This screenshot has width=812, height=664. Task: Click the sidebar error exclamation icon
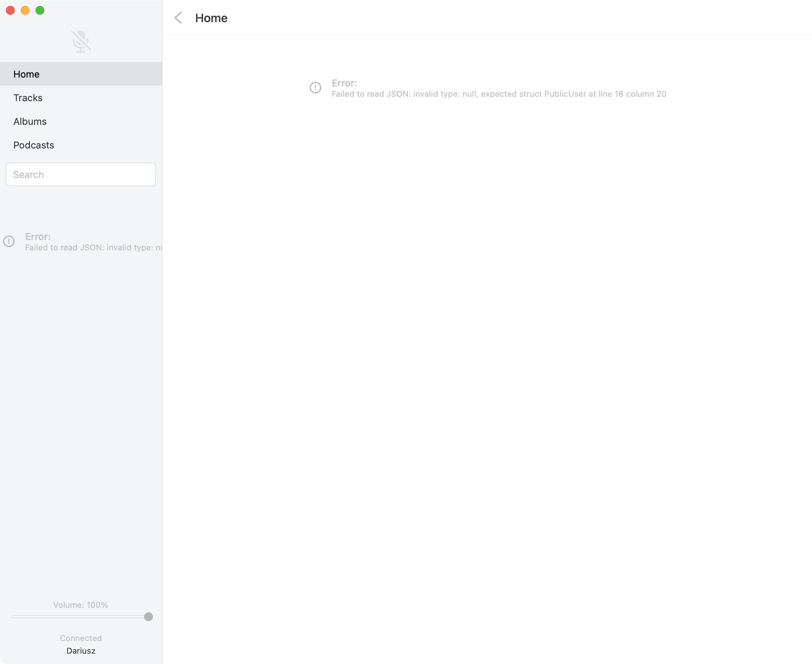pos(9,242)
